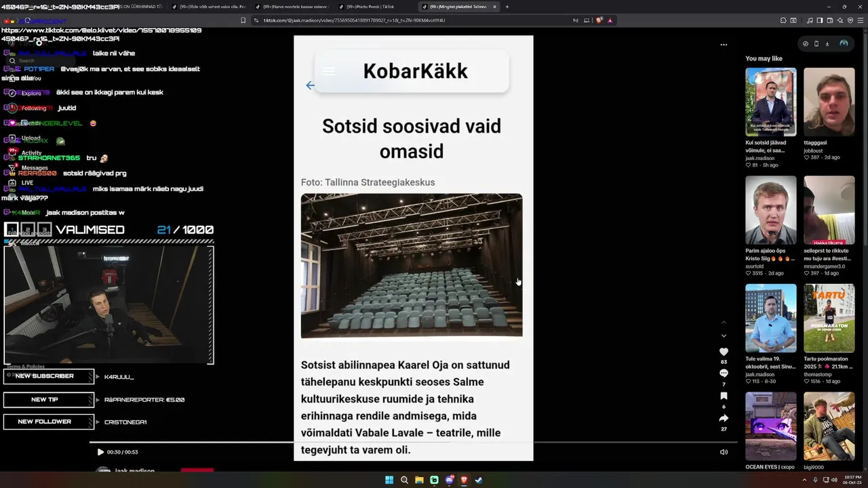
Task: Toggle the browser sidebar panel icon
Action: (820, 20)
